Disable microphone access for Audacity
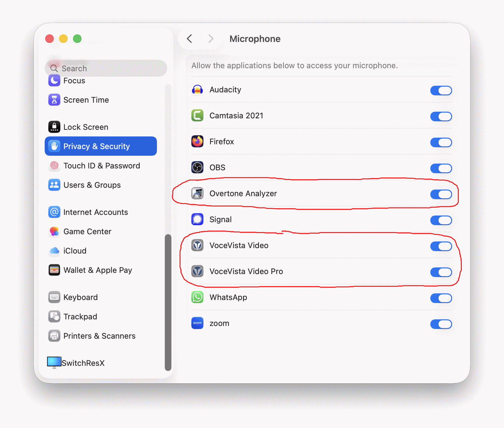This screenshot has height=428, width=504. coord(441,91)
